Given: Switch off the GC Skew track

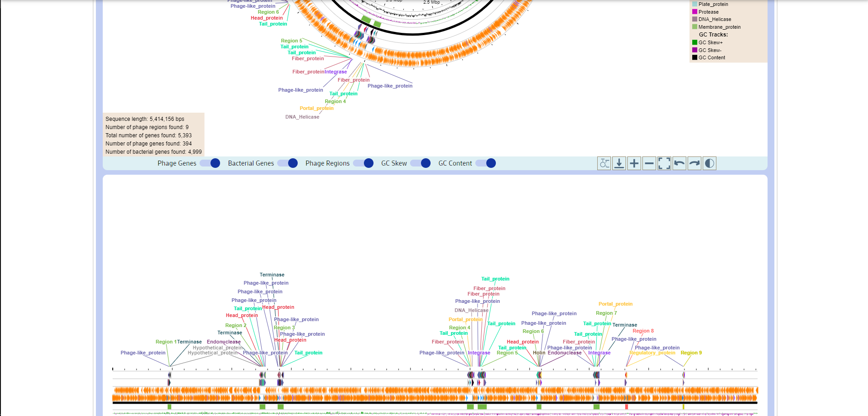Looking at the screenshot, I should pyautogui.click(x=421, y=163).
